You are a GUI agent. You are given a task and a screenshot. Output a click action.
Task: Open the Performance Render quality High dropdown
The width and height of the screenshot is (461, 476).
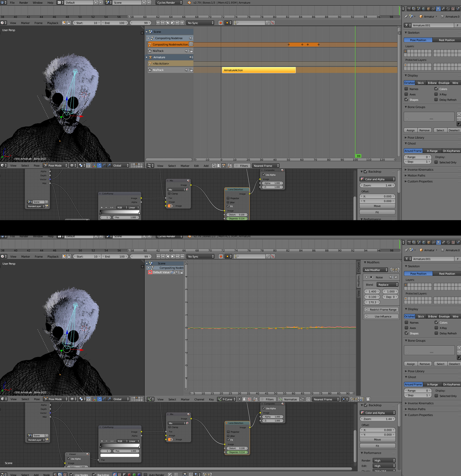coord(384,460)
